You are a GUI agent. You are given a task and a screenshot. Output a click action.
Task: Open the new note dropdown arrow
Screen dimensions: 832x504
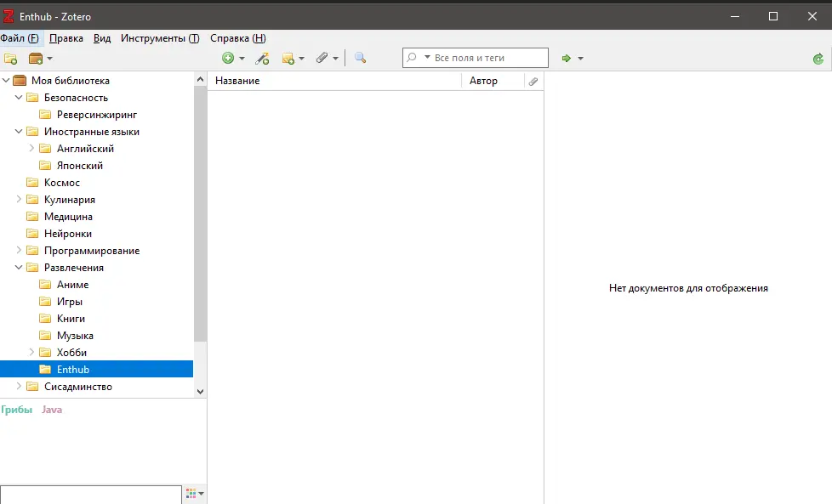(x=301, y=59)
